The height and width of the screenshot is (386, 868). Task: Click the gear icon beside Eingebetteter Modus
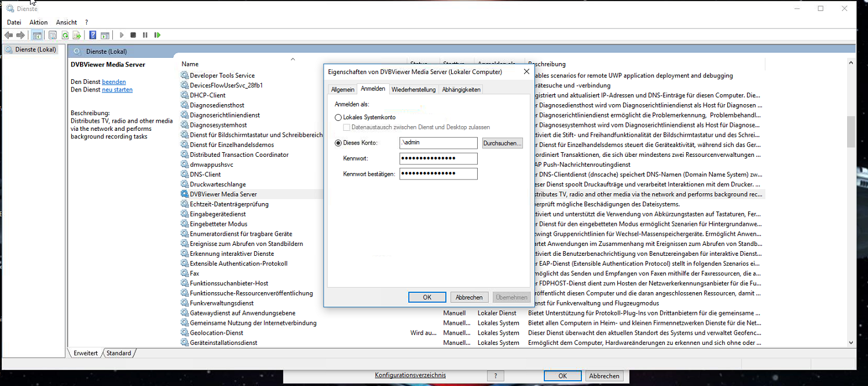pyautogui.click(x=185, y=224)
